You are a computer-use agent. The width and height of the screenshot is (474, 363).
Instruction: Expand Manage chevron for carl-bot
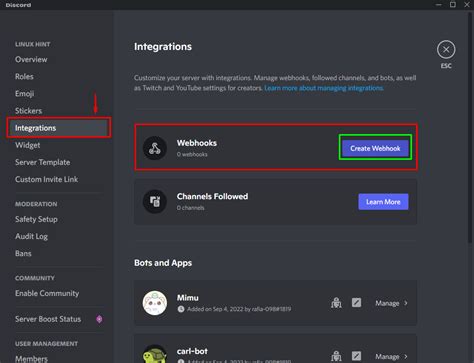coord(406,356)
